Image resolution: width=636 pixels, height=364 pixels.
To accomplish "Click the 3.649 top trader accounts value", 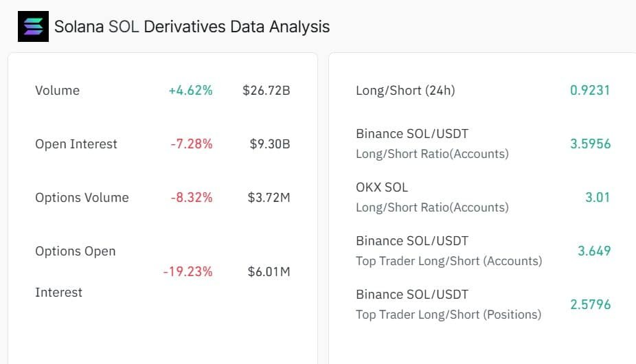I will point(594,251).
